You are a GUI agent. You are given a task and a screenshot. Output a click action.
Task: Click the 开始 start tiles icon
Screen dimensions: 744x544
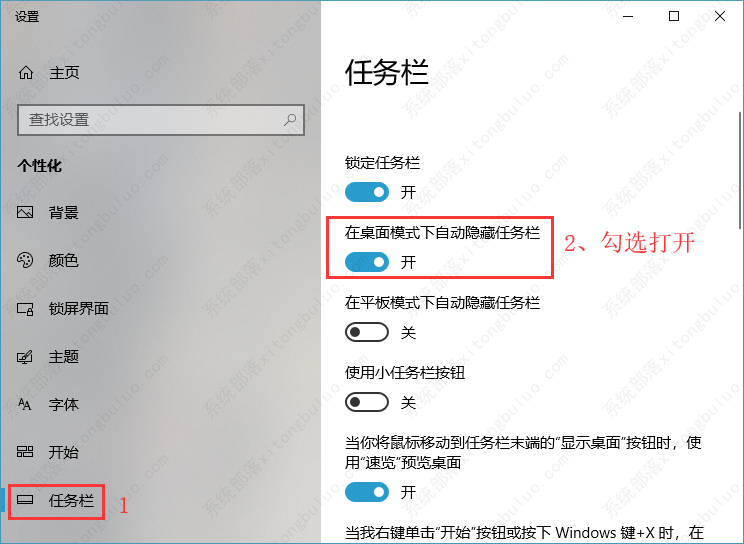click(x=25, y=452)
